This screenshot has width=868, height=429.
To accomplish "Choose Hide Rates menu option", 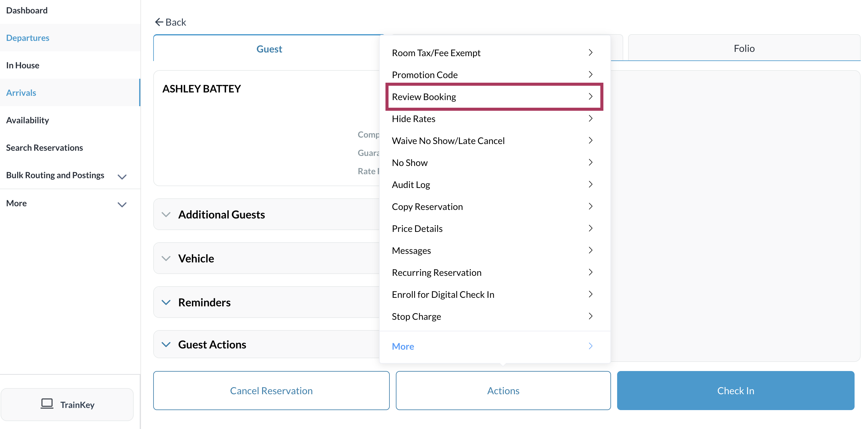I will coord(414,119).
